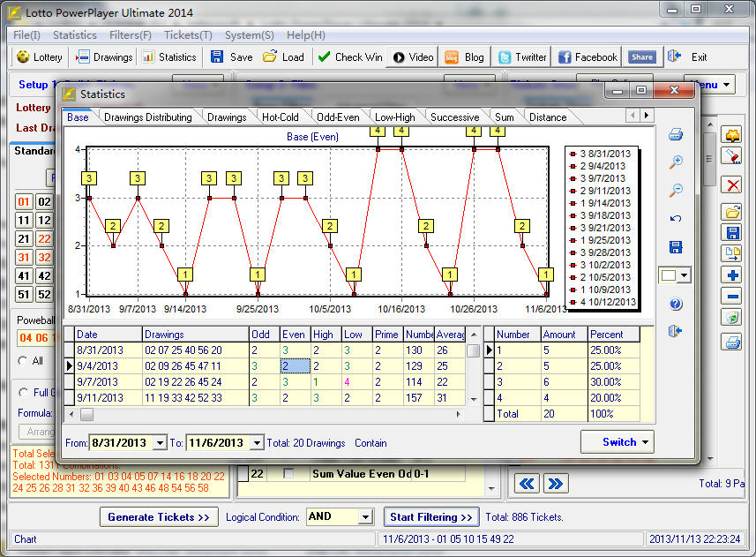This screenshot has width=756, height=557.
Task: Select number ball 42
Action: pyautogui.click(x=44, y=275)
